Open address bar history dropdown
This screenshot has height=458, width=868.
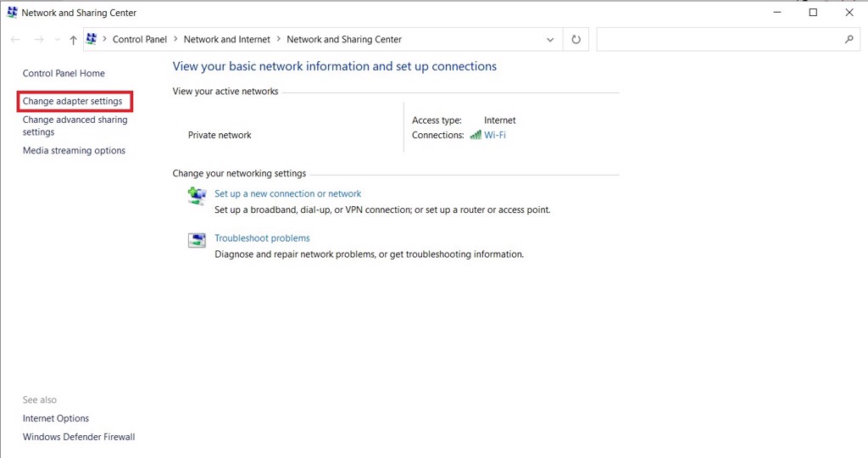tap(550, 39)
